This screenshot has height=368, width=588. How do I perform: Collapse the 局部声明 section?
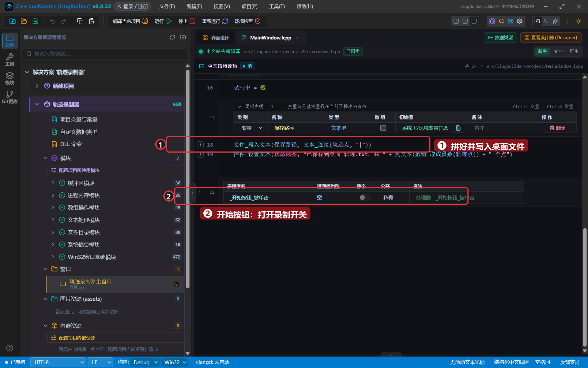pos(239,106)
